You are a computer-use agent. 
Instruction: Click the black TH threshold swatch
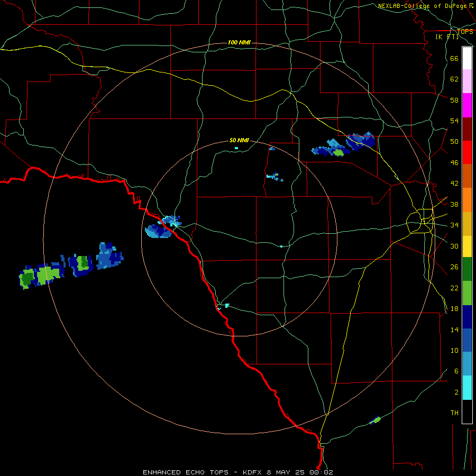click(467, 411)
